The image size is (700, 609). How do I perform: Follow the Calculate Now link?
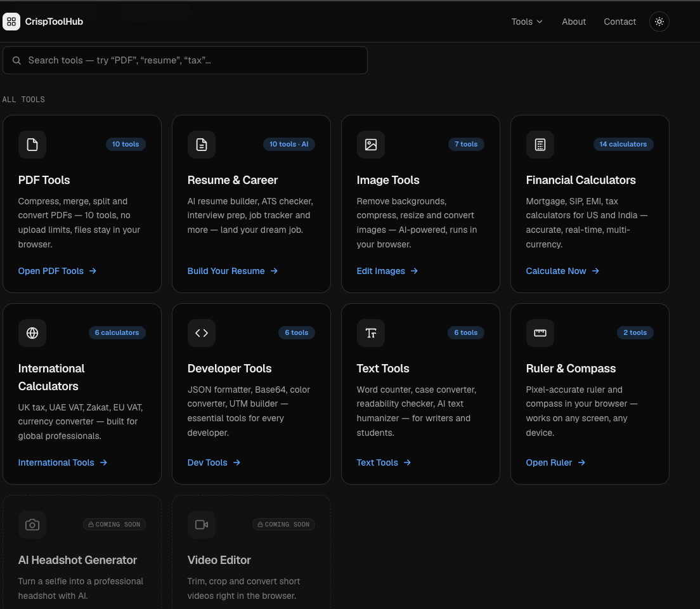coord(562,272)
